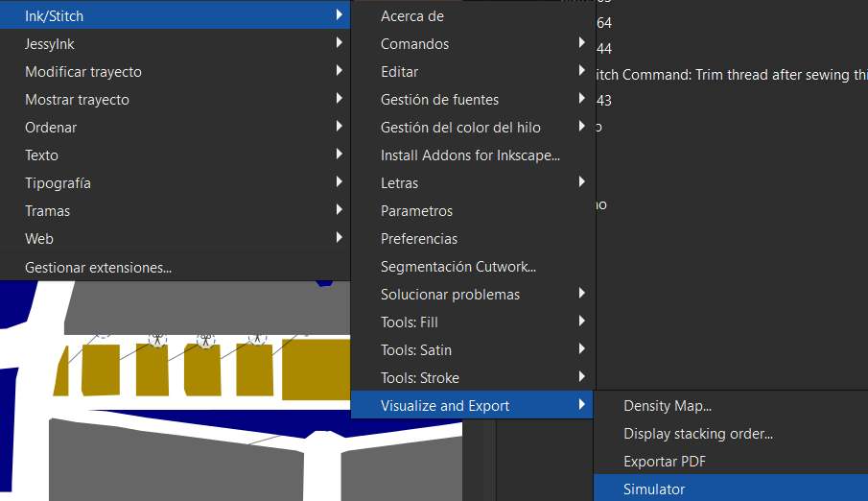Choose Segmentación Cutwork... entry

point(472,266)
